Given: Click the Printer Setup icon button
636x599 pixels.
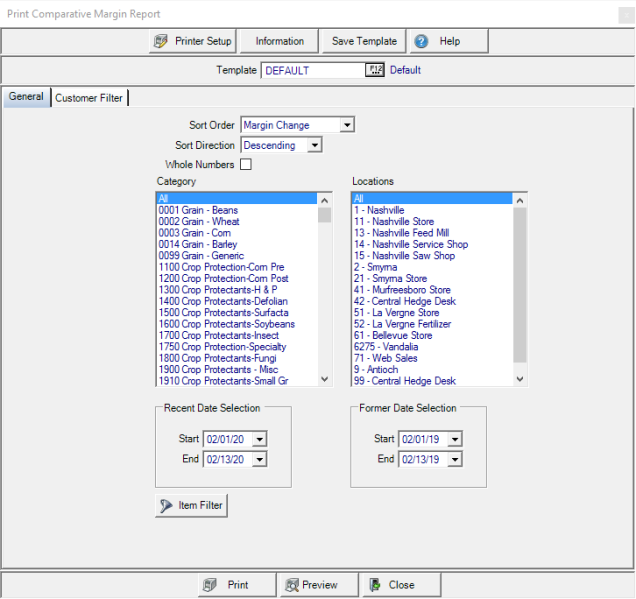Looking at the screenshot, I should point(161,41).
